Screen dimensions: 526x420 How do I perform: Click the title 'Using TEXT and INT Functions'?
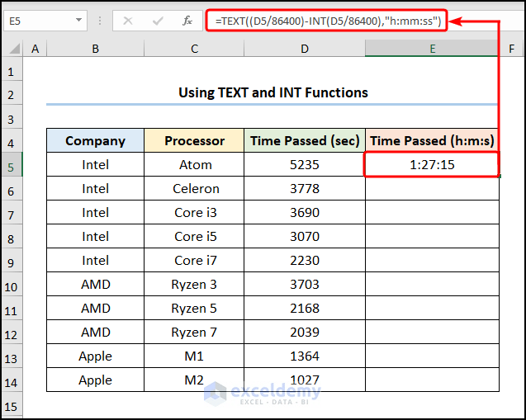273,92
